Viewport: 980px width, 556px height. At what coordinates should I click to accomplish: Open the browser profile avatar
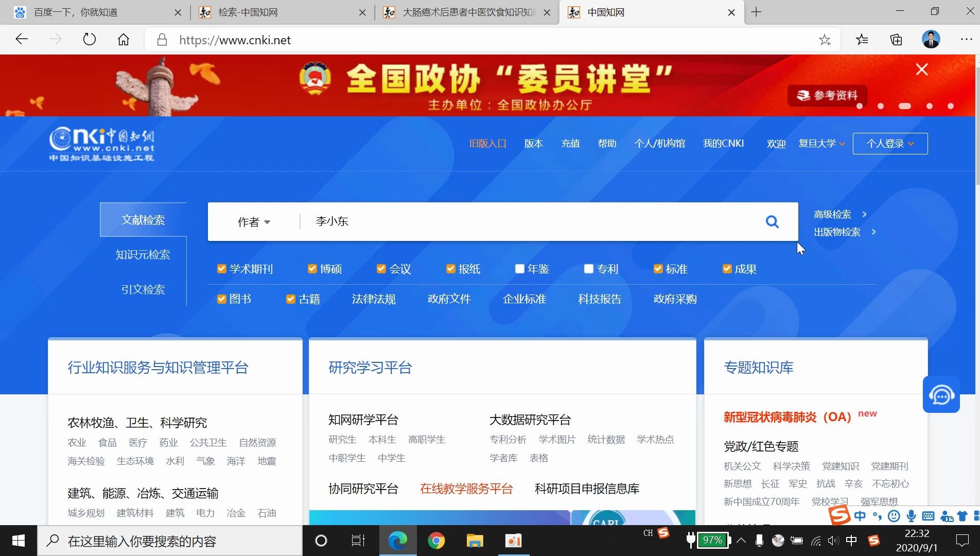pyautogui.click(x=931, y=40)
